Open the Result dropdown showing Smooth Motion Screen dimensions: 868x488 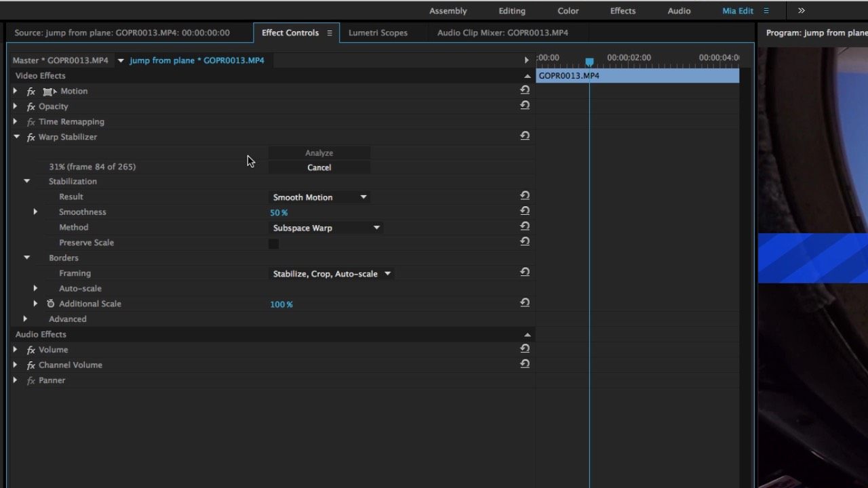(319, 197)
